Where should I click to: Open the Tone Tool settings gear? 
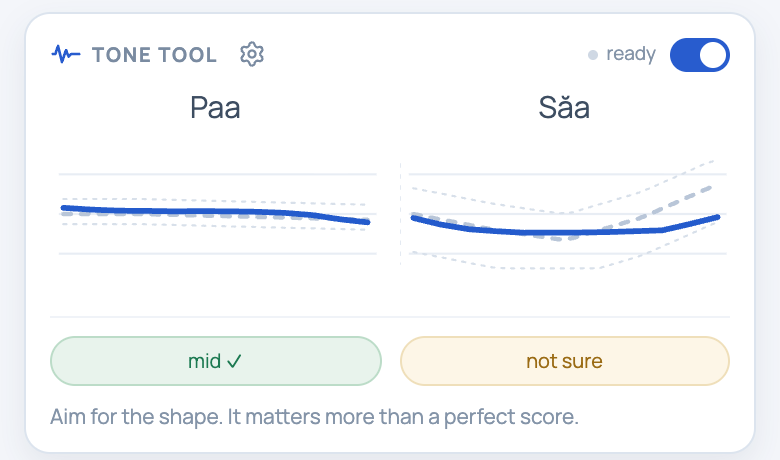[252, 54]
